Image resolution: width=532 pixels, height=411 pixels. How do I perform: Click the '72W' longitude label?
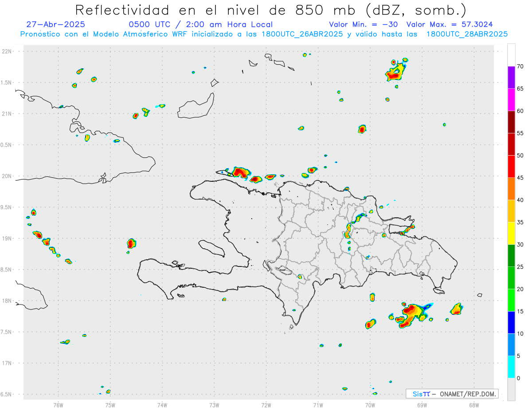pos(266,405)
